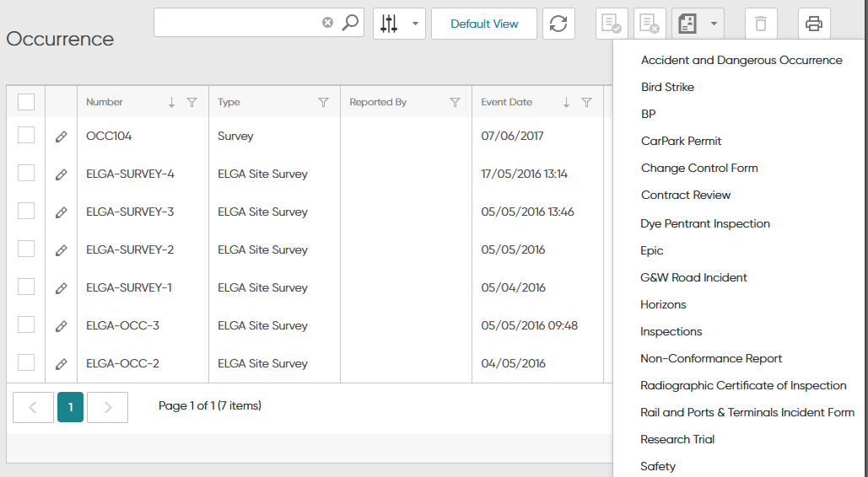The image size is (868, 477).
Task: Tick the checkbox for ELGA-OCC-2 row
Action: [x=26, y=363]
